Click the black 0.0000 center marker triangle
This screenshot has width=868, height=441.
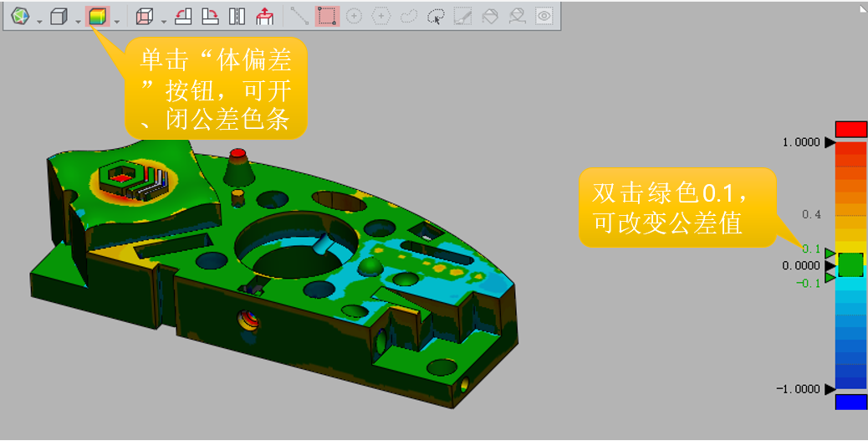pyautogui.click(x=830, y=266)
